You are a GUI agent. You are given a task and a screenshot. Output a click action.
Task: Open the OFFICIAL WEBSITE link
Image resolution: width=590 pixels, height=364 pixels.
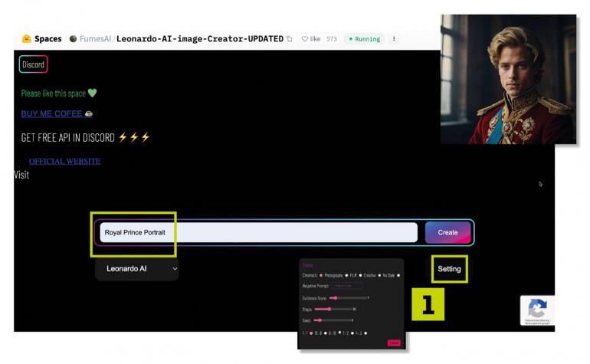pyautogui.click(x=64, y=162)
